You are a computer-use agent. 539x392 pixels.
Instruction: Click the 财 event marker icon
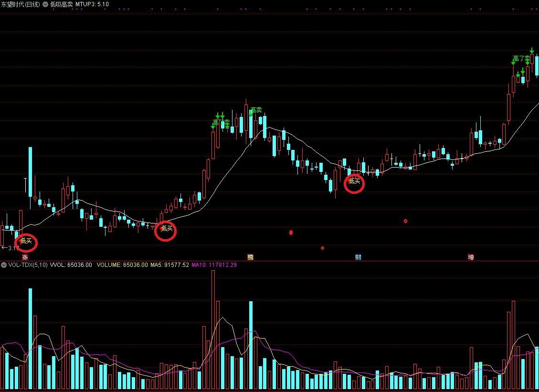358,257
